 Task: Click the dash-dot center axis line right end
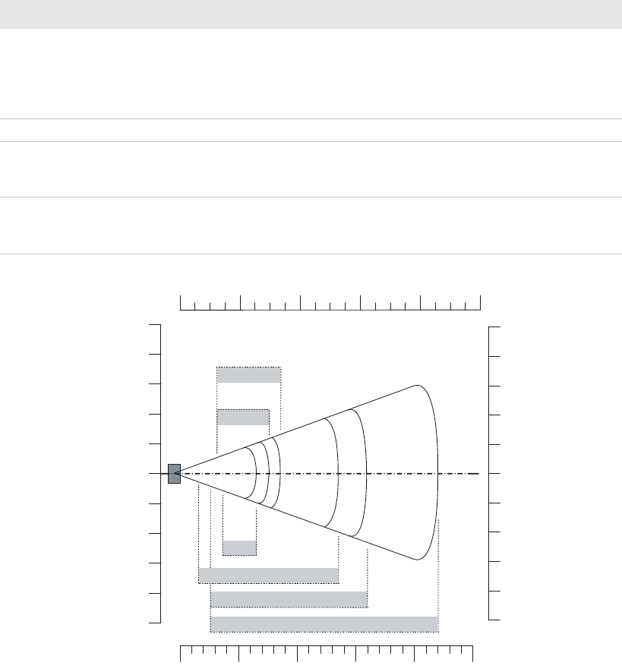click(476, 474)
